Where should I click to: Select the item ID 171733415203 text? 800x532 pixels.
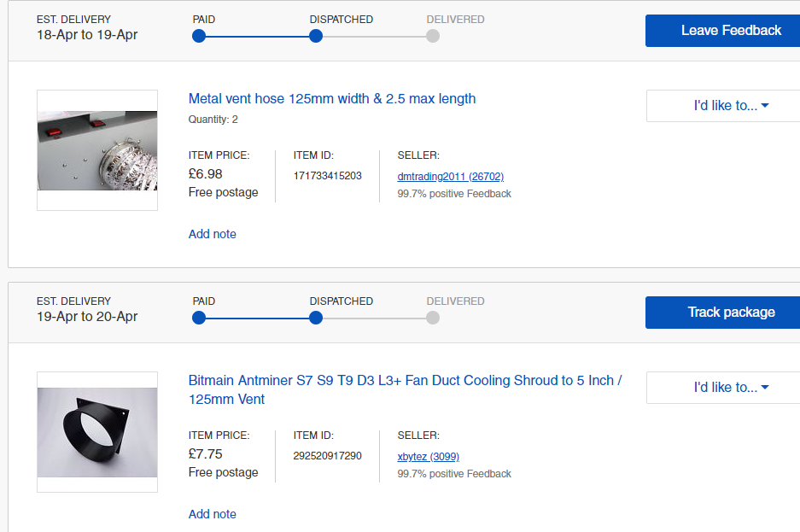click(x=328, y=175)
